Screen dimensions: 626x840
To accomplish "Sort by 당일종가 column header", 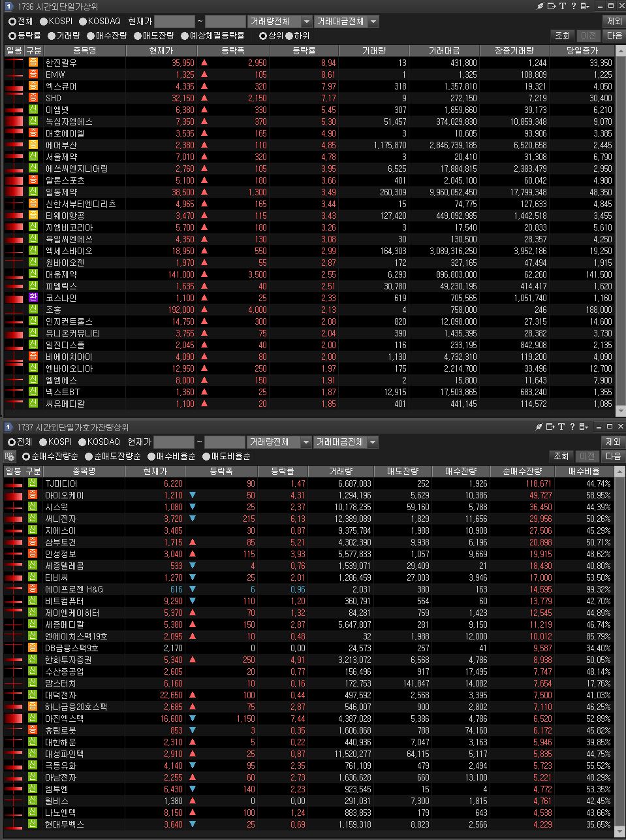I will (x=582, y=50).
